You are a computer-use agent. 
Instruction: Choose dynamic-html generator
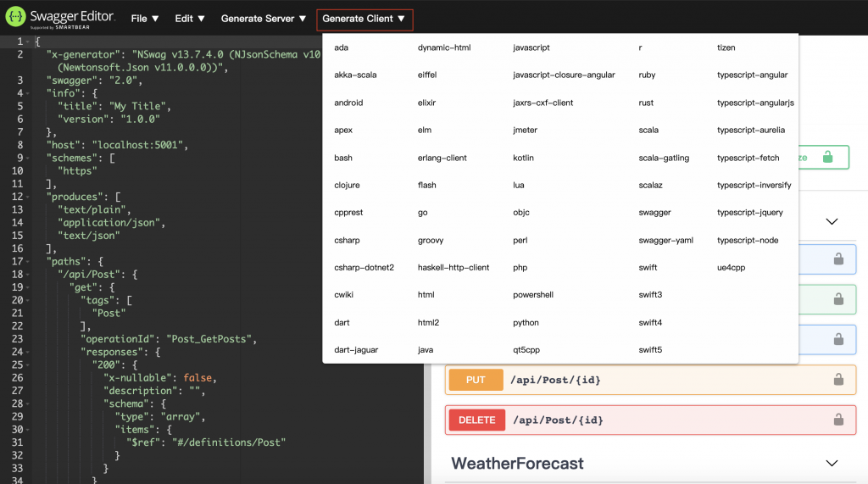444,47
